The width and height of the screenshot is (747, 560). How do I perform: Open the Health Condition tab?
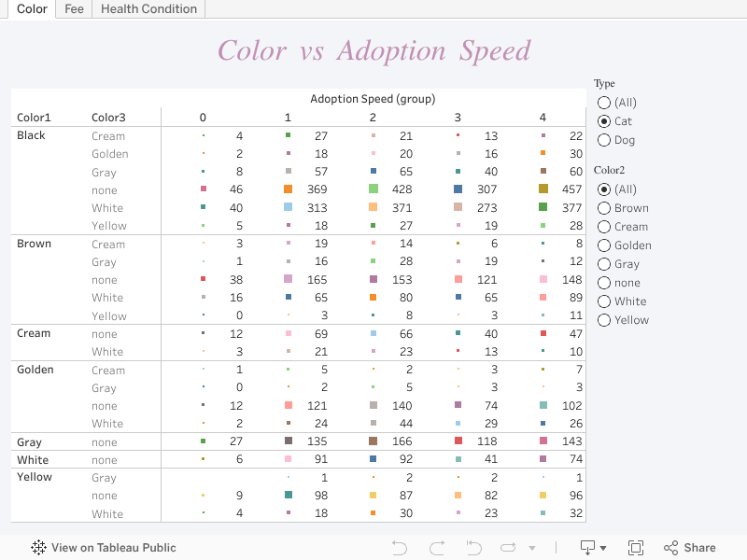[148, 9]
